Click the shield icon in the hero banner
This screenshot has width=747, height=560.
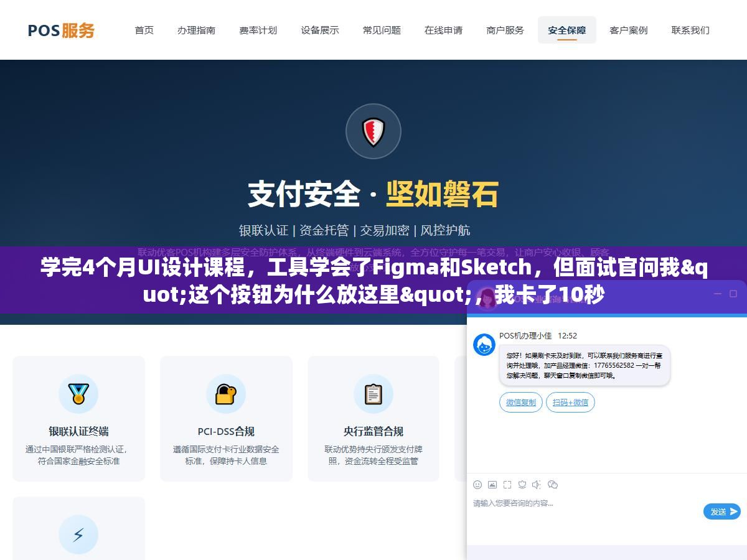374,131
